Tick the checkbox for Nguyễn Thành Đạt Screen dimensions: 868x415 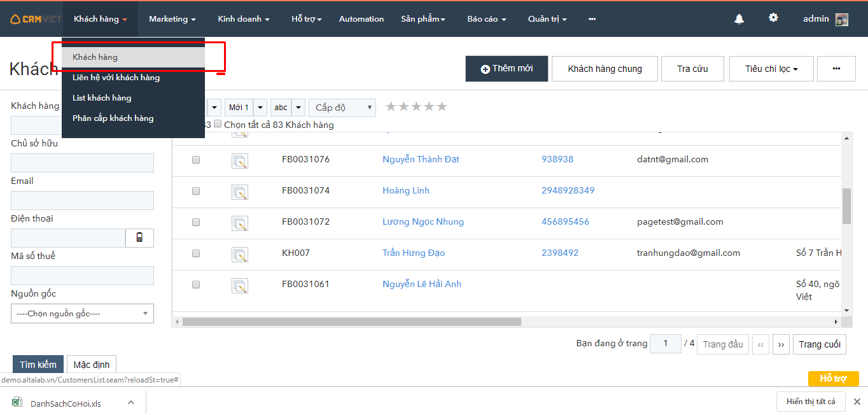(x=196, y=160)
